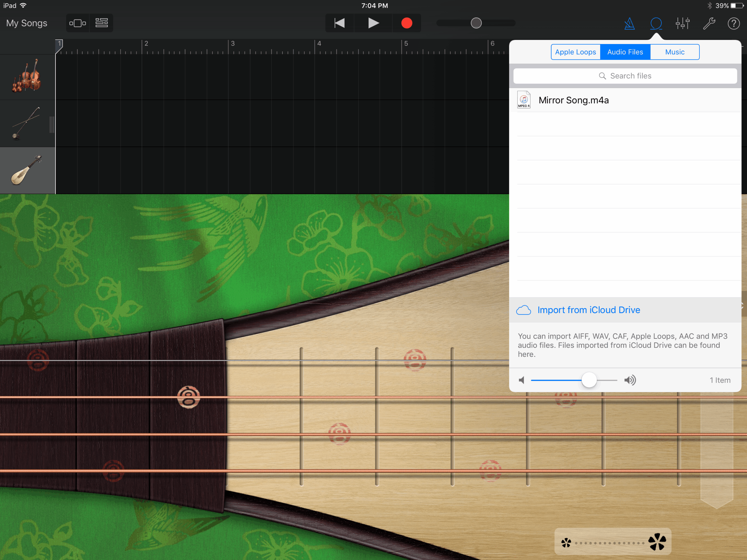This screenshot has width=747, height=560.
Task: Open the track mixer controls icon
Action: 683,23
